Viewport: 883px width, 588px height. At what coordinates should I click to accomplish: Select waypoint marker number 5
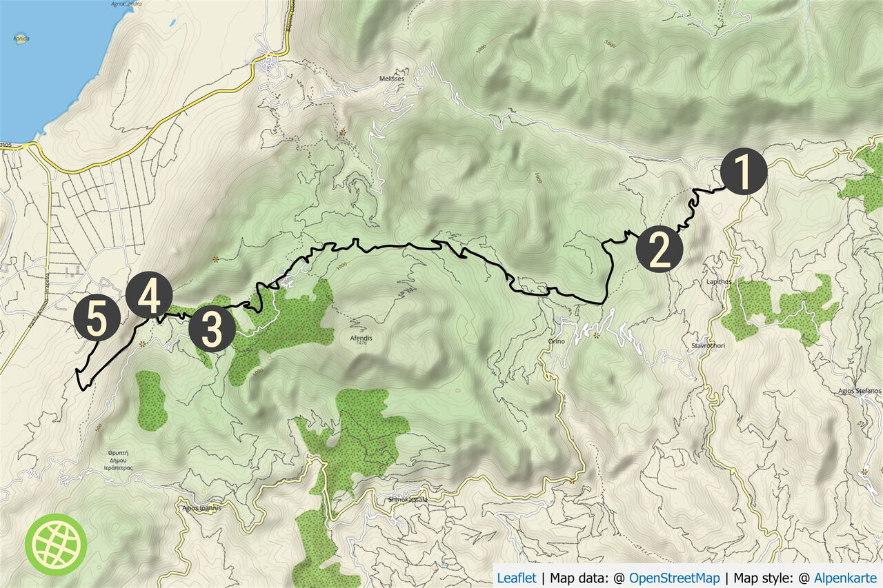click(x=97, y=319)
